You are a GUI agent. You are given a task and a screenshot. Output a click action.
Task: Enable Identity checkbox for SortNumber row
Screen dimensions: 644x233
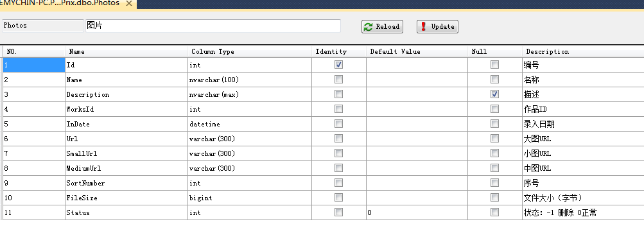tap(338, 183)
